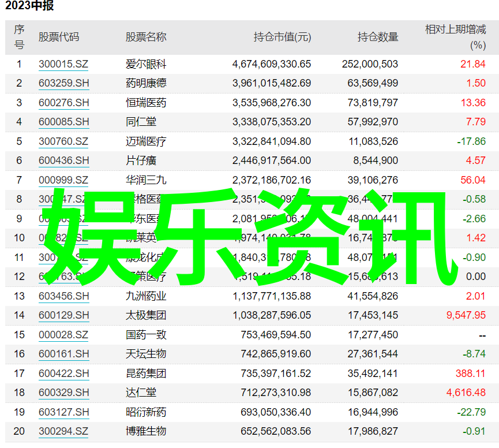
Task: Click the market value 3,338,075,353.20
Action: pyautogui.click(x=272, y=122)
